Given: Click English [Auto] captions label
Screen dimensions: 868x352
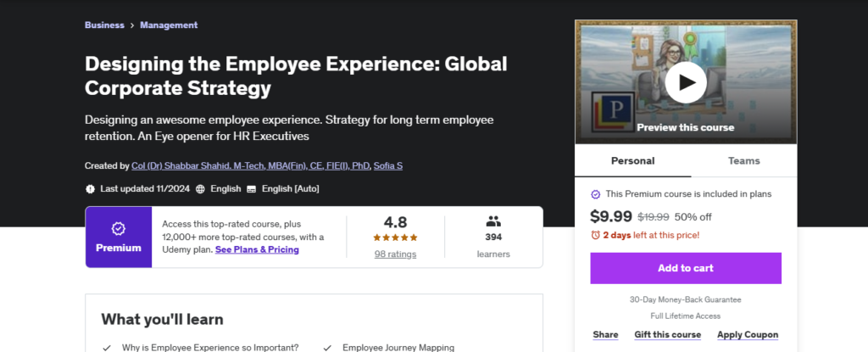Looking at the screenshot, I should tap(291, 189).
